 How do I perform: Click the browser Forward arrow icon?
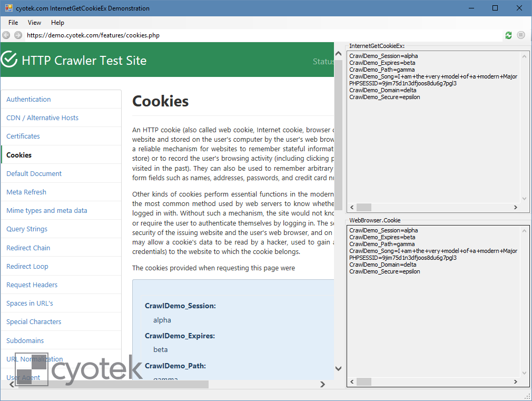18,35
